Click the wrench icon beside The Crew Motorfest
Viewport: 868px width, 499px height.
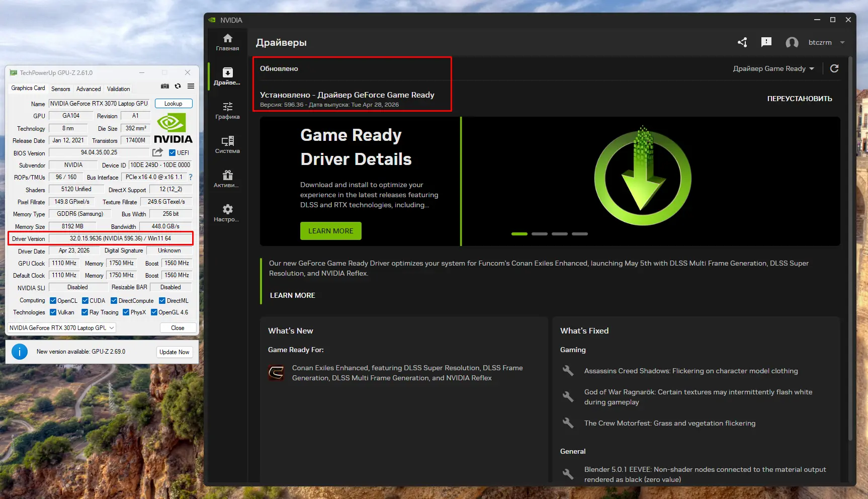pyautogui.click(x=568, y=423)
